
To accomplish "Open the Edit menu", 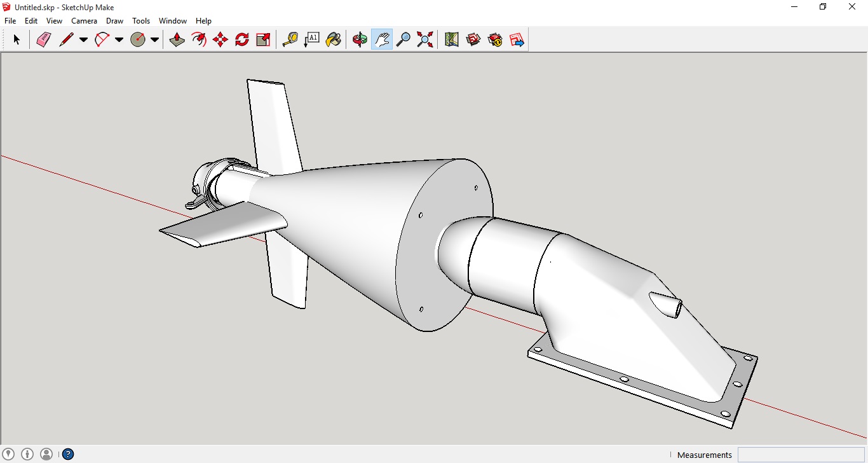I will (31, 21).
